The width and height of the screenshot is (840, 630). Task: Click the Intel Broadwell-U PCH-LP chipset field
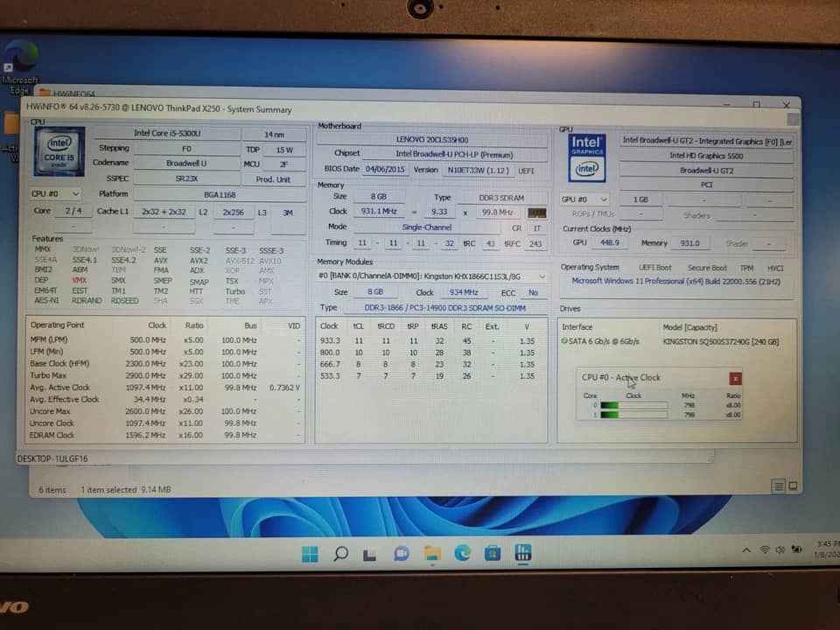point(454,155)
